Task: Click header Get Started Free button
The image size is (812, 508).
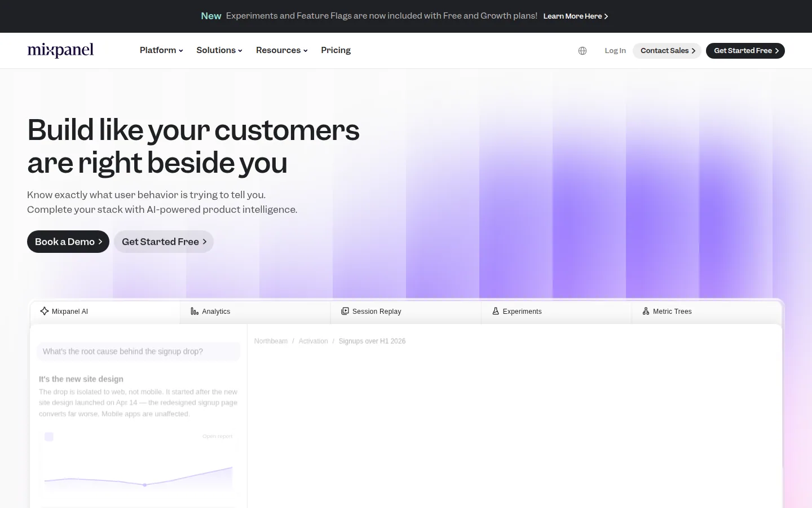Action: 745,51
